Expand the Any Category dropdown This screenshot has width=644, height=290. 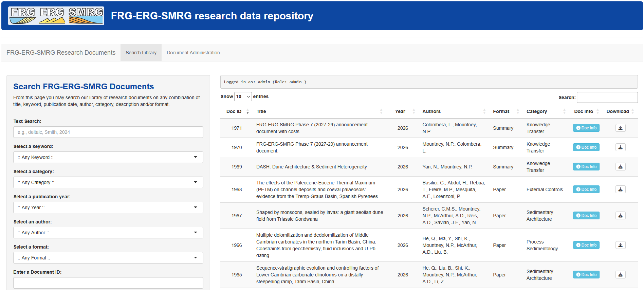[x=108, y=182]
